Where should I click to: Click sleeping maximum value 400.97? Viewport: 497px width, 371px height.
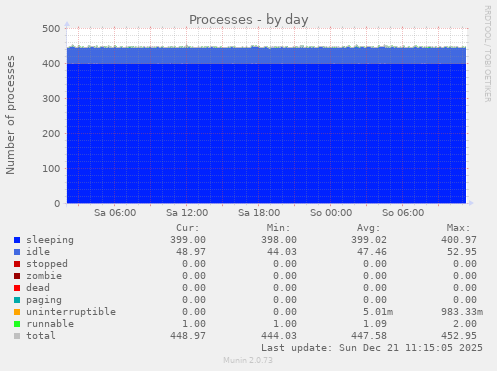tap(459, 240)
